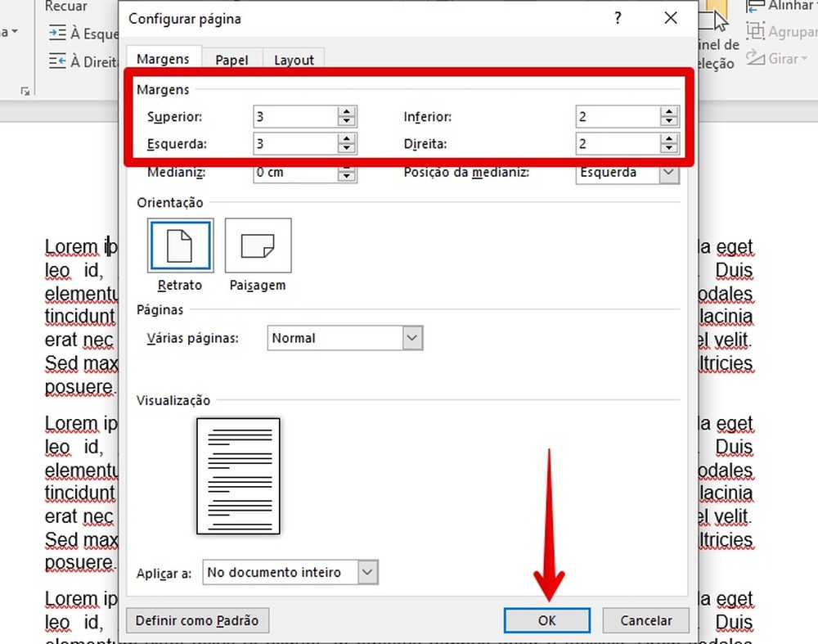Increase the Superior margin with up arrow
Viewport: 818px width, 644px height.
(346, 111)
